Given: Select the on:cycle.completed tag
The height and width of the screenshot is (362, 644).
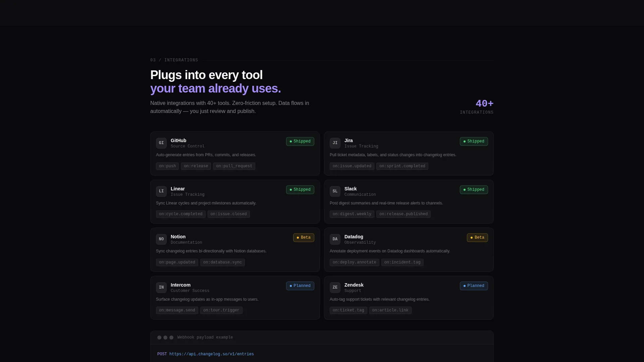Looking at the screenshot, I should click(181, 214).
